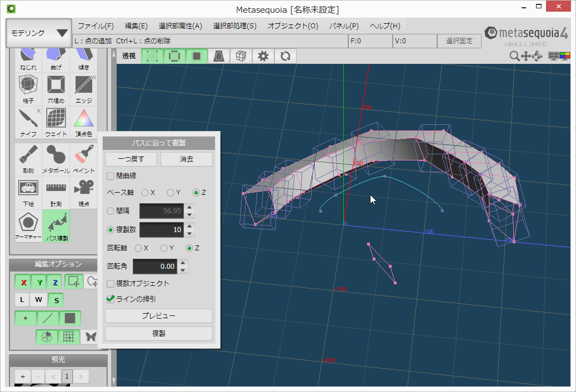Increase the 複製数 value with up arrow
Screen dimensions: 576x392
(189, 226)
